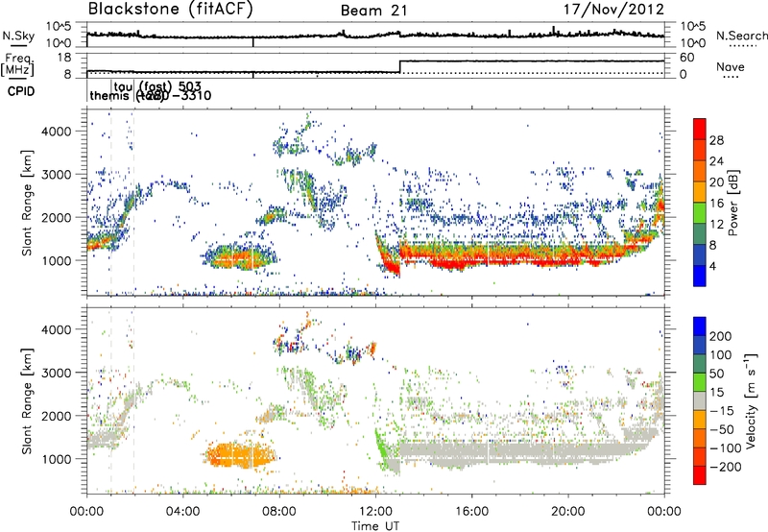
Task: Click the "N.Sky" legend label
Action: point(18,36)
